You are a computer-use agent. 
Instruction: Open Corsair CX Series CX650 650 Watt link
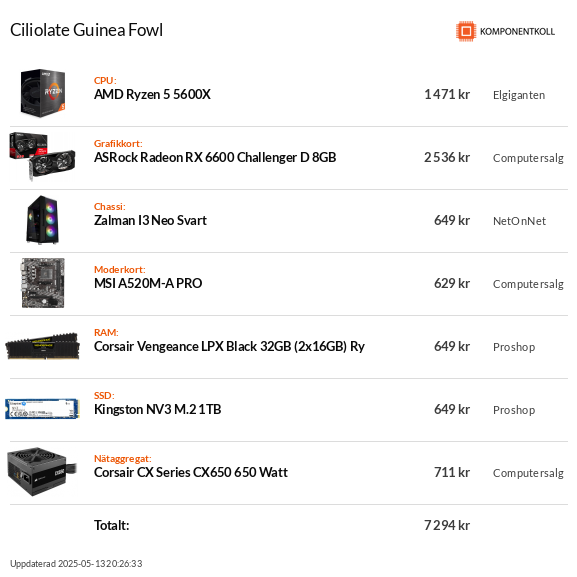coord(191,472)
